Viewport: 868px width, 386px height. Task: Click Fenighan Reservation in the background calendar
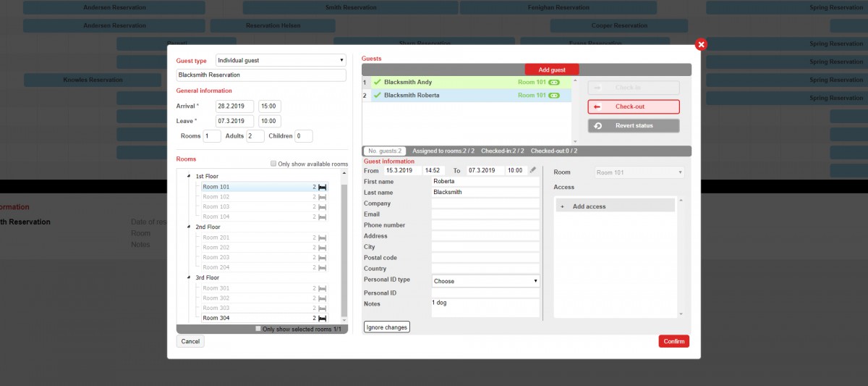(558, 7)
